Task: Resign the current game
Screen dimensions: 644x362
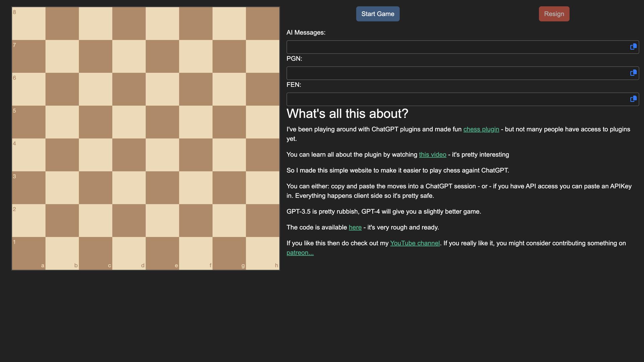Action: (x=554, y=14)
